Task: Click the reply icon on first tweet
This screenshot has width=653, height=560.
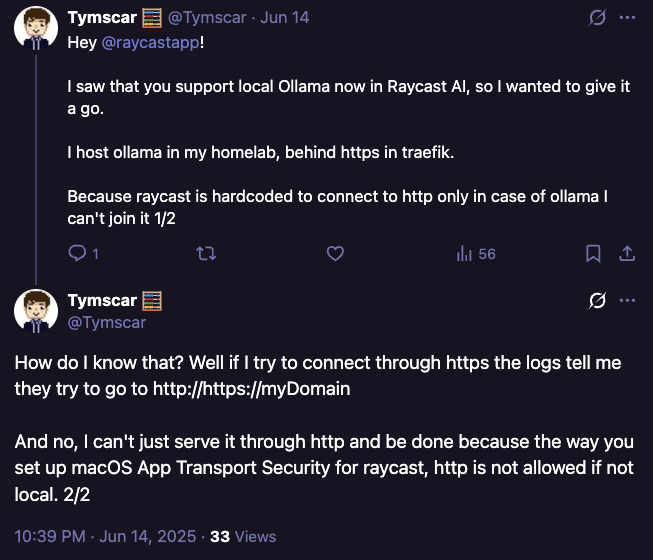Action: pyautogui.click(x=77, y=253)
